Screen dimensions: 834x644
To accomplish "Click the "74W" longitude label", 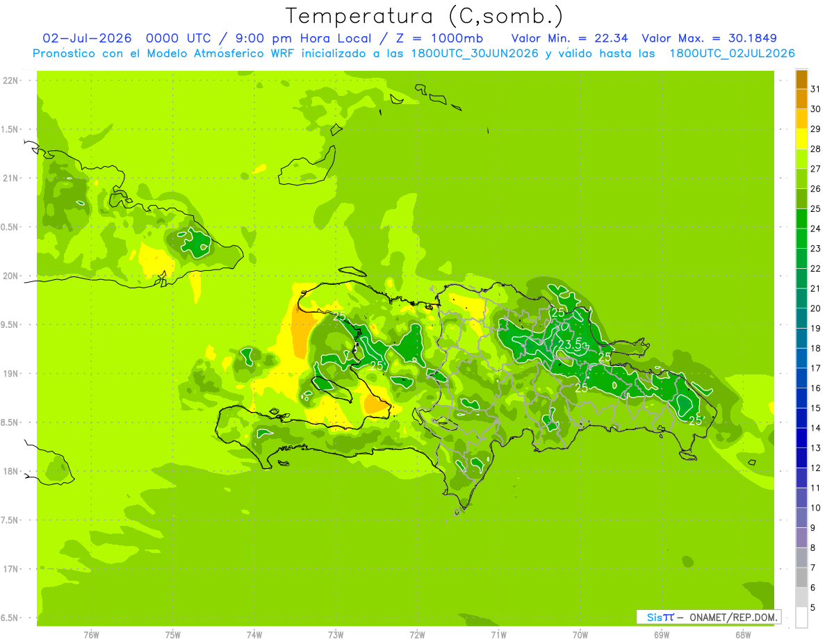I will 254,634.
